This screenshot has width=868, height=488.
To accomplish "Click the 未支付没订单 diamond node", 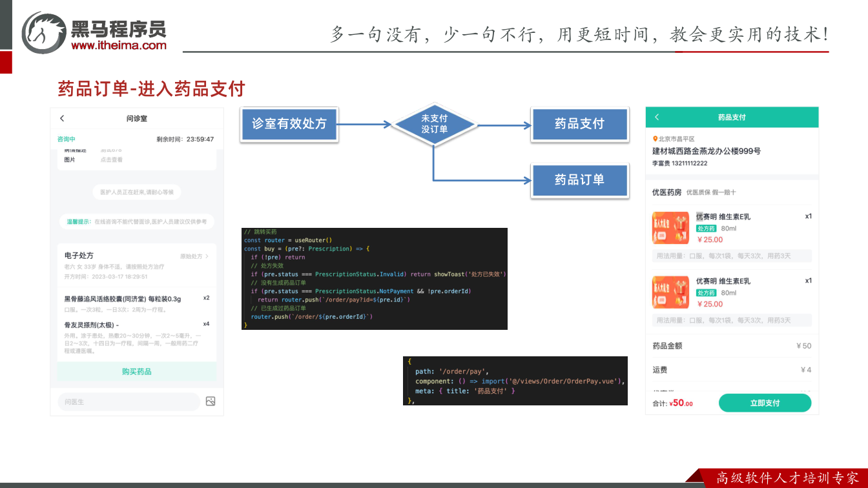I will pyautogui.click(x=434, y=124).
